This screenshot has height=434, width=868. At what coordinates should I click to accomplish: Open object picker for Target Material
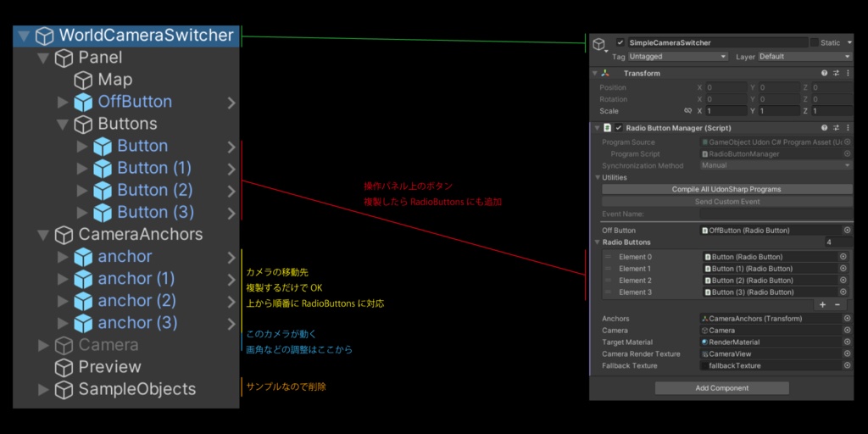coord(847,342)
